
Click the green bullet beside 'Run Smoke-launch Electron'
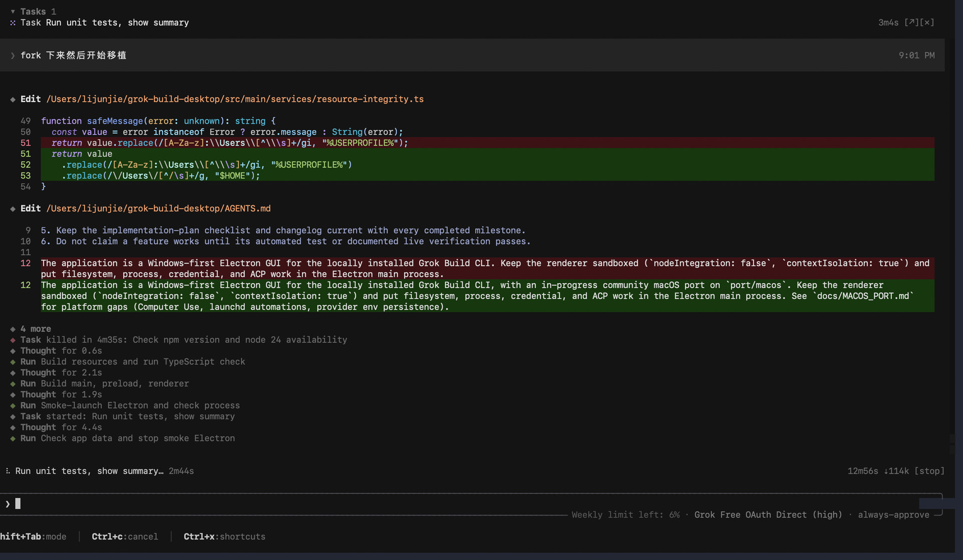pos(13,406)
